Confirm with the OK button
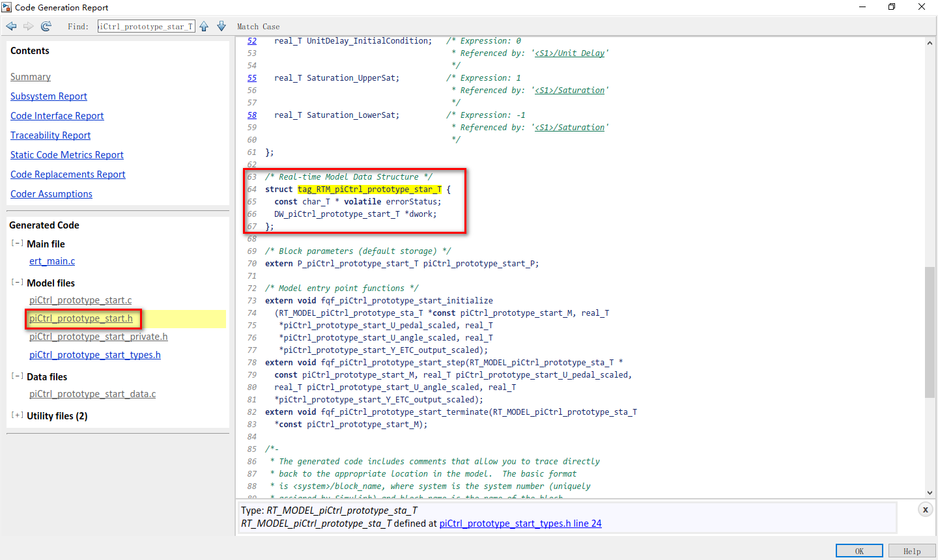This screenshot has height=560, width=938. point(859,551)
